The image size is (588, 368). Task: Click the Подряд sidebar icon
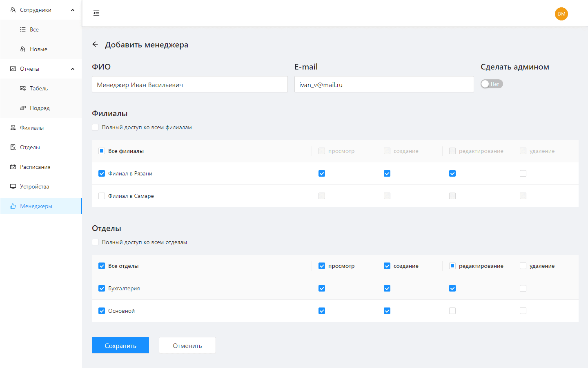[x=23, y=108]
